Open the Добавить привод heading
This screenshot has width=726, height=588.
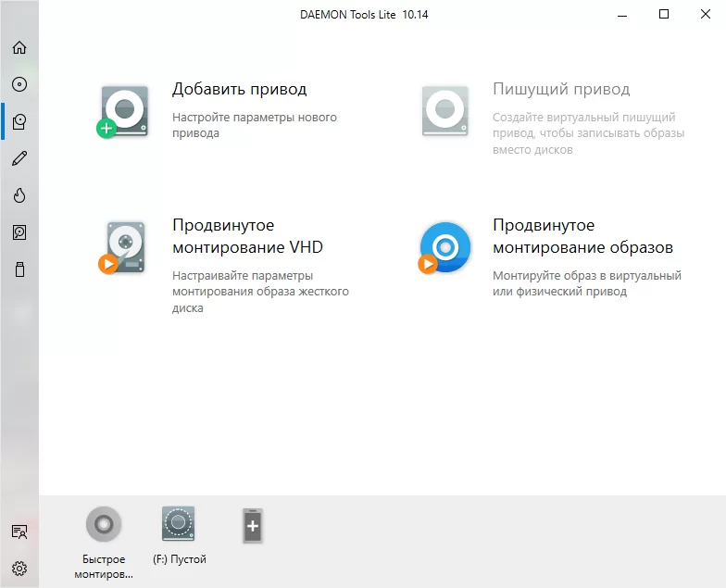click(x=239, y=89)
